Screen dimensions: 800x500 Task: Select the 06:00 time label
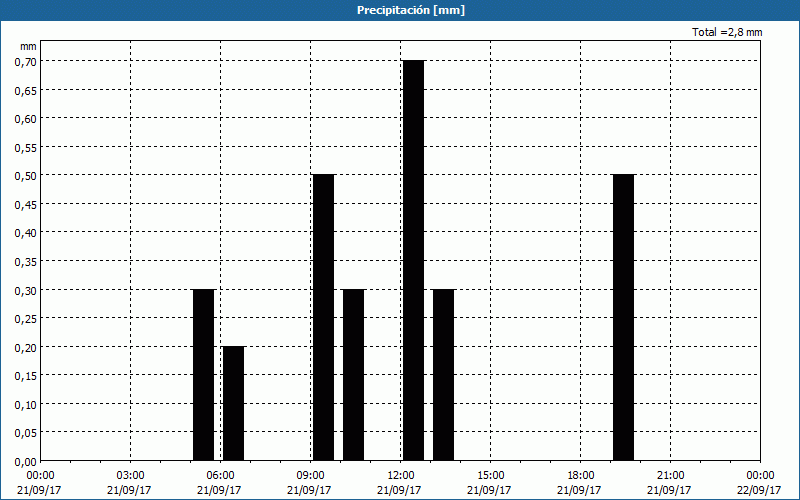[x=221, y=476]
